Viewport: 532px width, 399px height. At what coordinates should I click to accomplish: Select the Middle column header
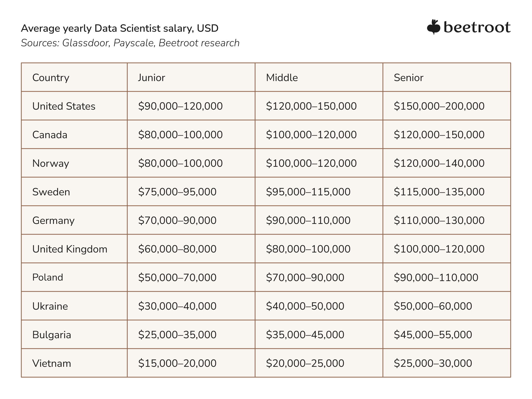(282, 77)
